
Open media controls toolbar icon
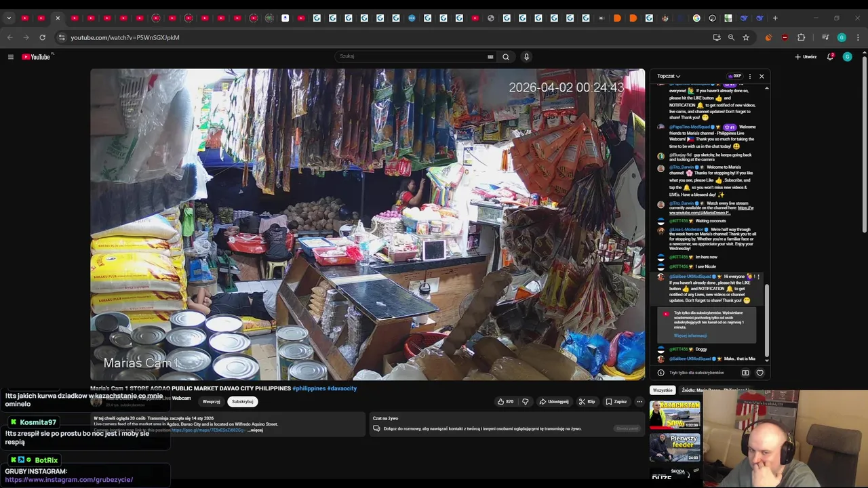click(825, 37)
